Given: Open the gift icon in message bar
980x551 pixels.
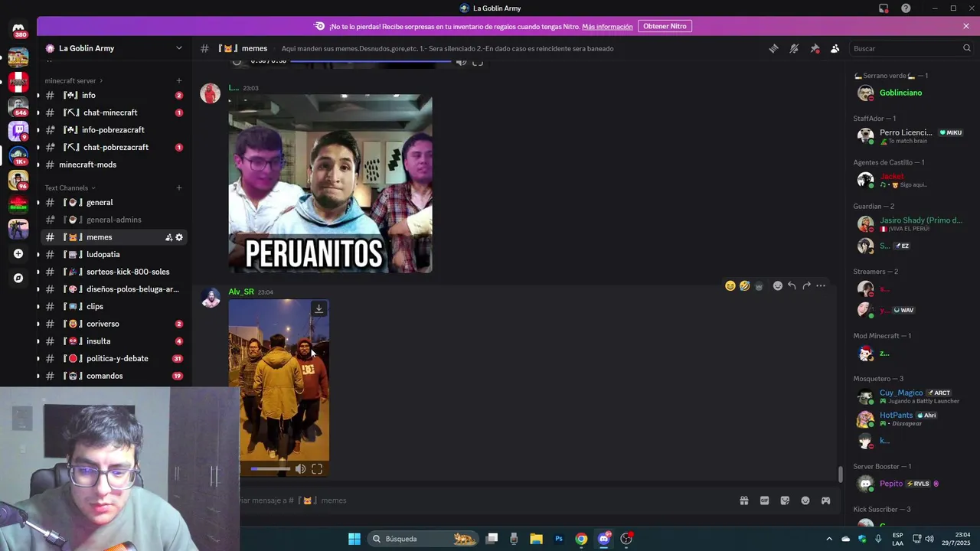Looking at the screenshot, I should point(743,500).
